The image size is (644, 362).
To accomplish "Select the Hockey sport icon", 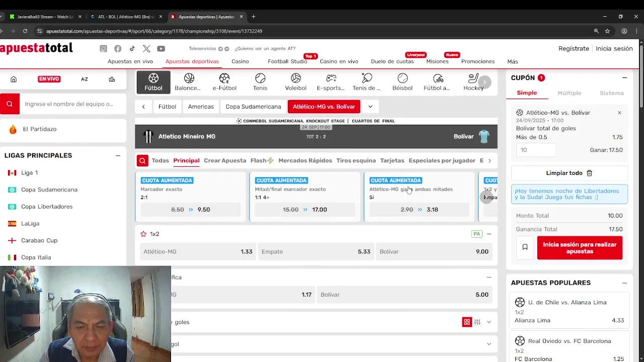I will tap(473, 82).
